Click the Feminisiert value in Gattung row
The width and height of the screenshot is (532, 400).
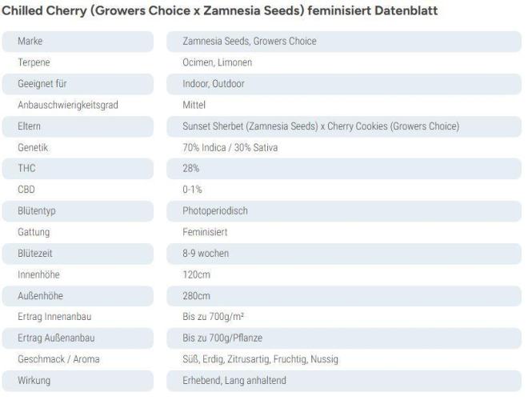205,232
